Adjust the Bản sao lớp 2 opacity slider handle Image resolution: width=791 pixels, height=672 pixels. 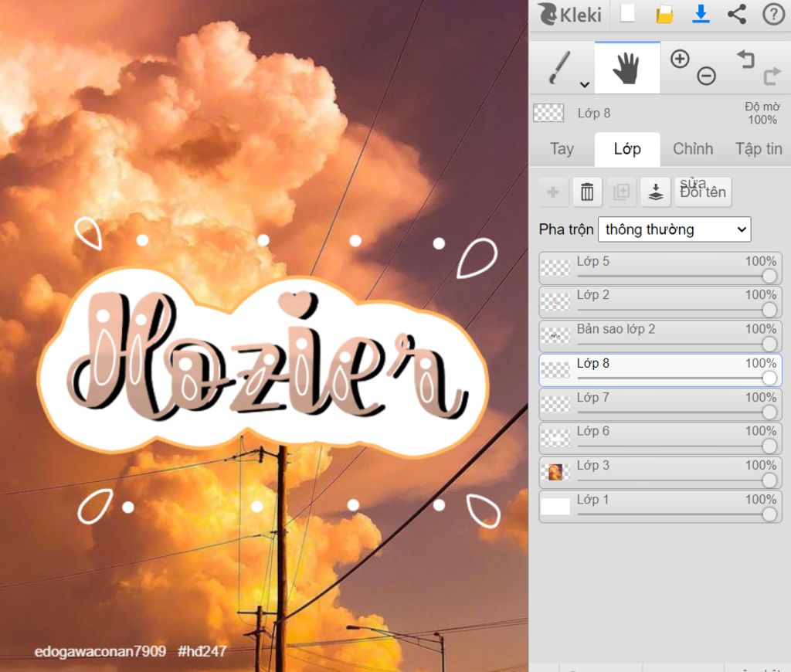(769, 344)
